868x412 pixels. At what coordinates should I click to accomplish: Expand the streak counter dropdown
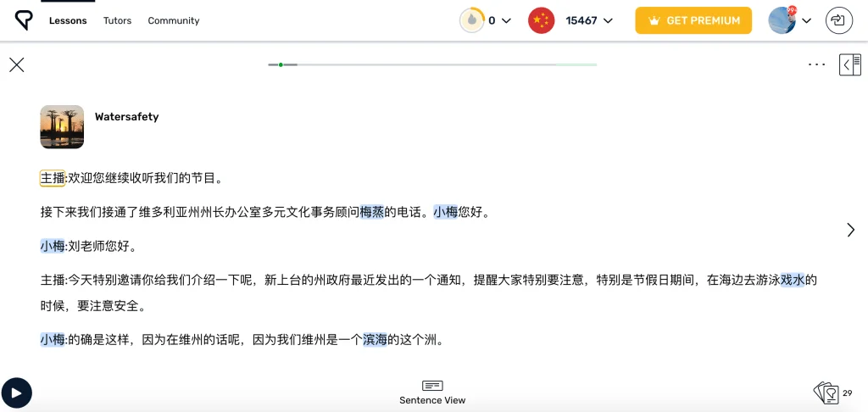[506, 20]
